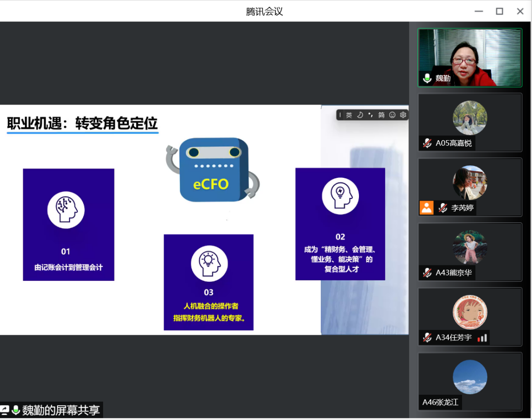Select A46张龙江's participant tile
This screenshot has width=532, height=420.
pos(470,381)
